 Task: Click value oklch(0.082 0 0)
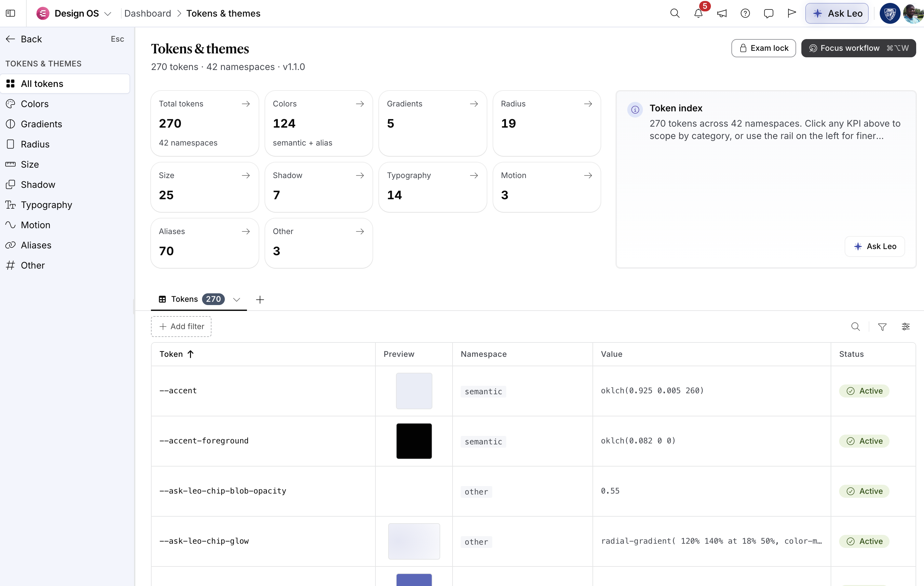(638, 441)
